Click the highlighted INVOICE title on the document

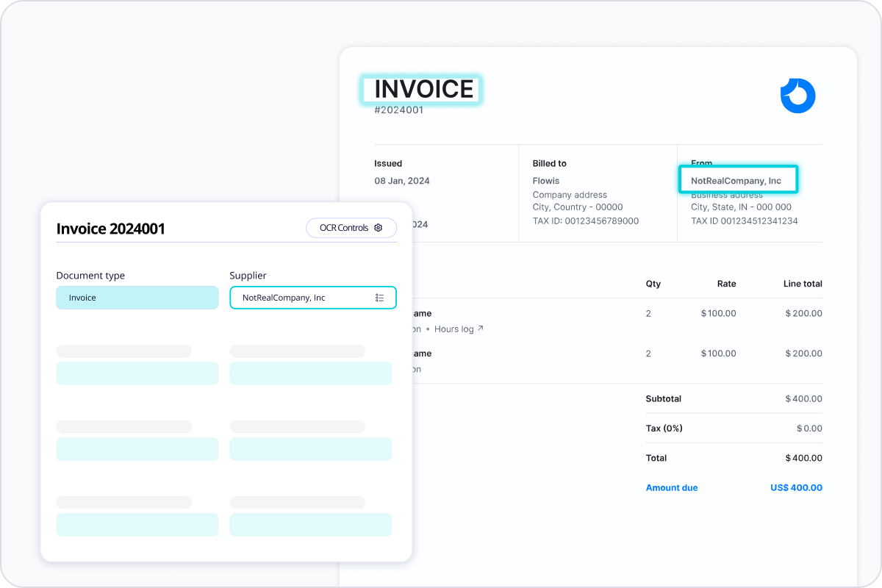click(x=421, y=89)
